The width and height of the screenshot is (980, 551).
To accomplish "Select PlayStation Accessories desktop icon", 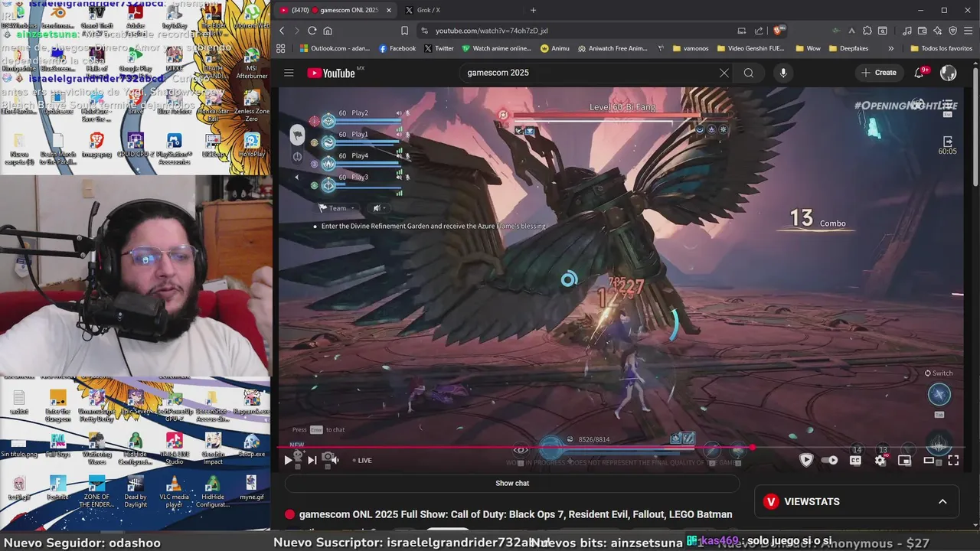I will pos(174,149).
